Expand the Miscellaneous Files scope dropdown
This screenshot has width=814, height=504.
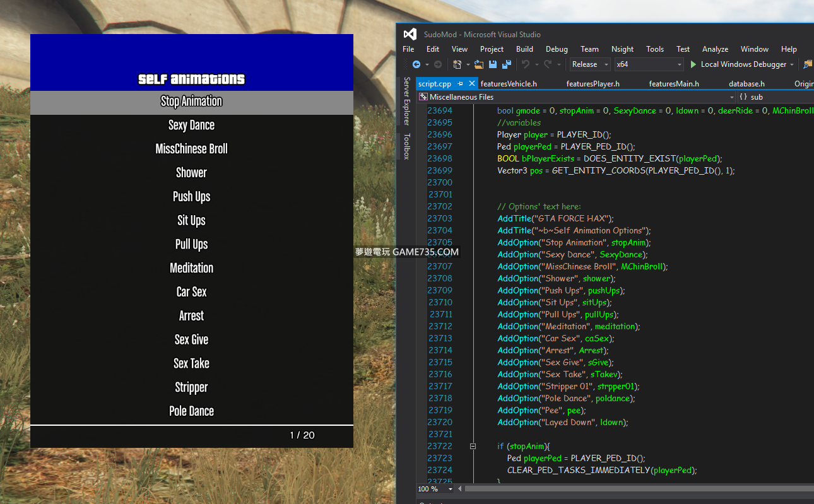point(732,97)
